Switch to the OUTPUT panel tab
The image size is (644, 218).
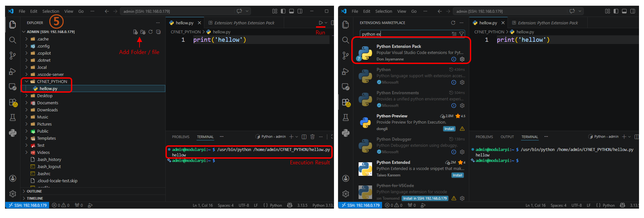coord(507,137)
